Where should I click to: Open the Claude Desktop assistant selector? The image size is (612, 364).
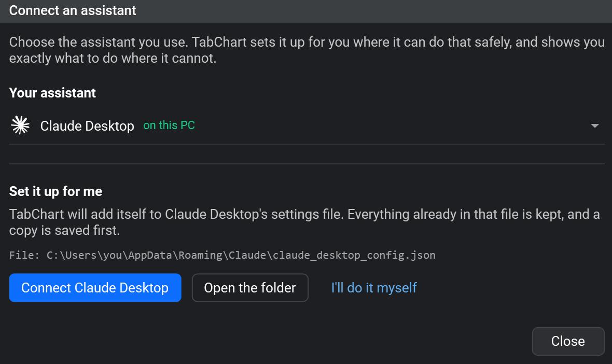coord(307,125)
